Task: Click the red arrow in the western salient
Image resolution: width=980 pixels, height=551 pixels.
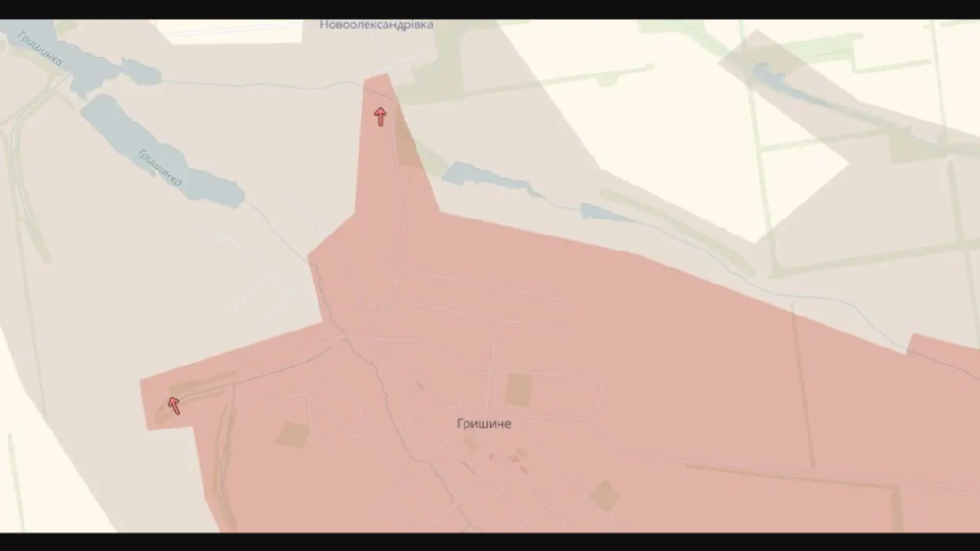Action: (173, 406)
